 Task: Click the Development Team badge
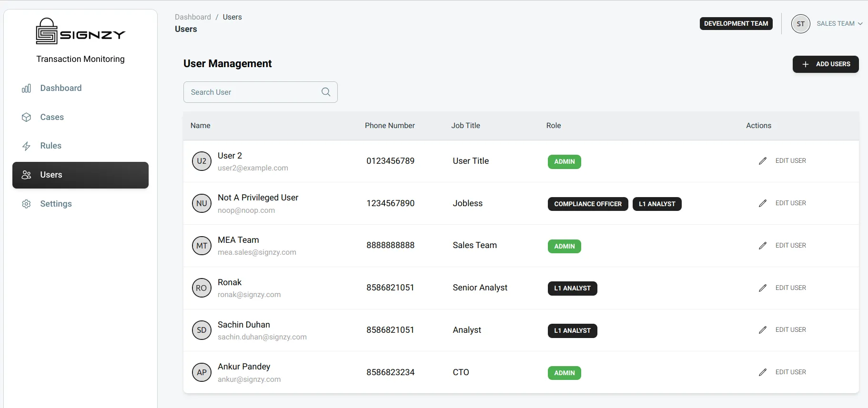coord(736,23)
